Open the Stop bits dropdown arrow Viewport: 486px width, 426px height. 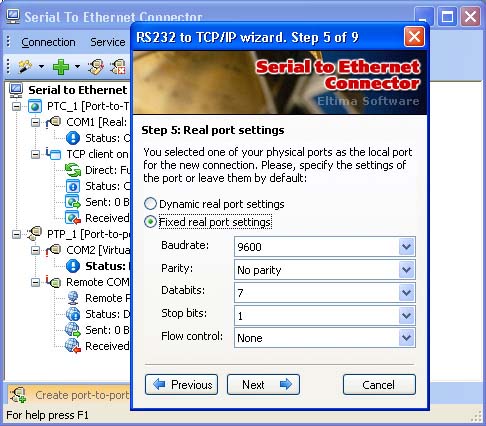click(406, 315)
